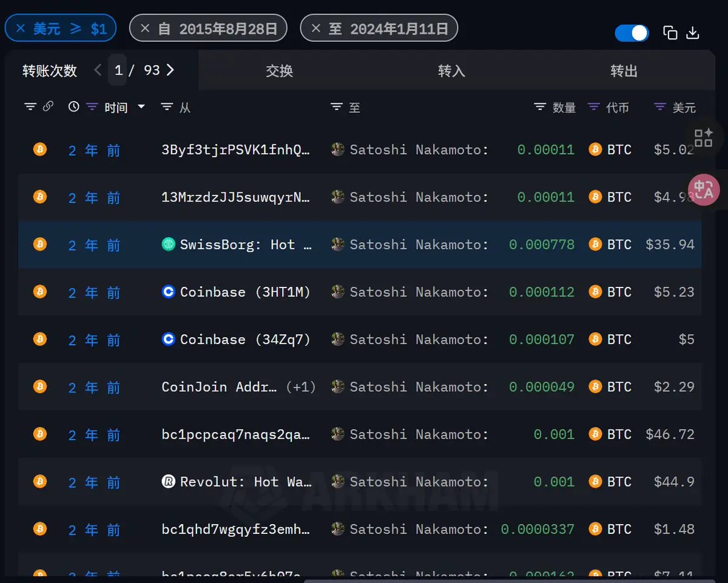
Task: Open address 13MrzdzJJ5suwqyrN...
Action: tap(236, 197)
